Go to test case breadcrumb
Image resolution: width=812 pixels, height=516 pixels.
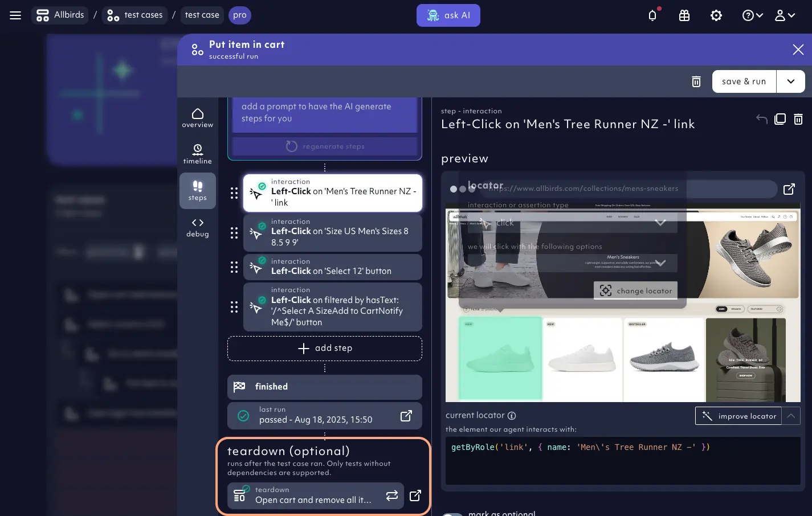point(202,15)
